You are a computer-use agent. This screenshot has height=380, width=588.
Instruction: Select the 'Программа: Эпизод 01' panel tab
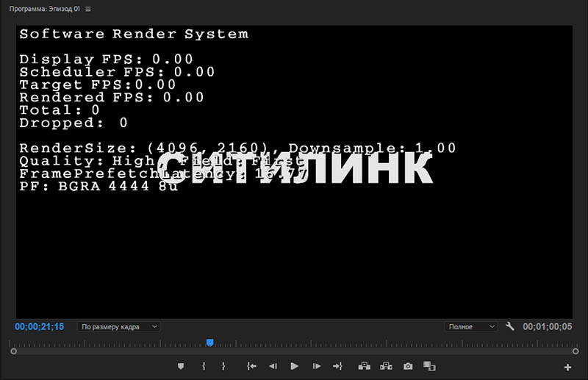(44, 9)
